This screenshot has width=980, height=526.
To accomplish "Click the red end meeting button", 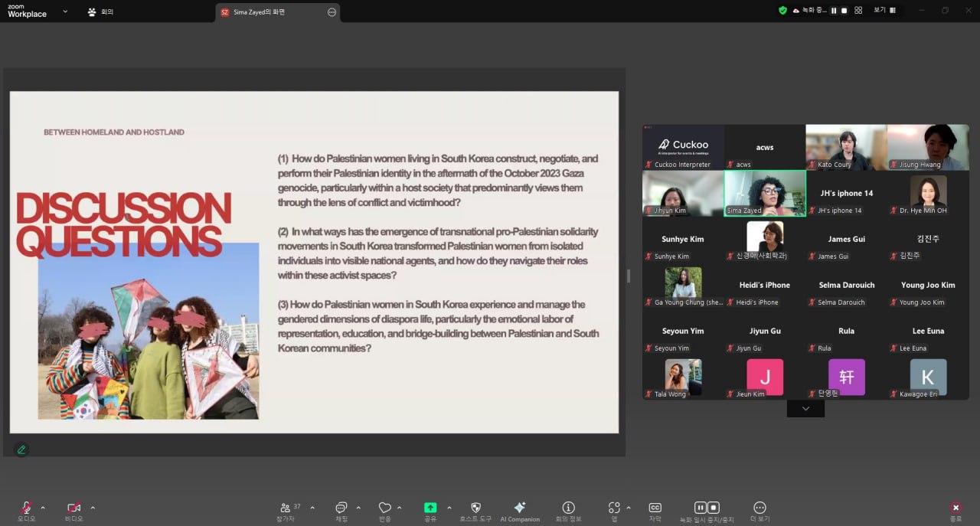I will (955, 508).
